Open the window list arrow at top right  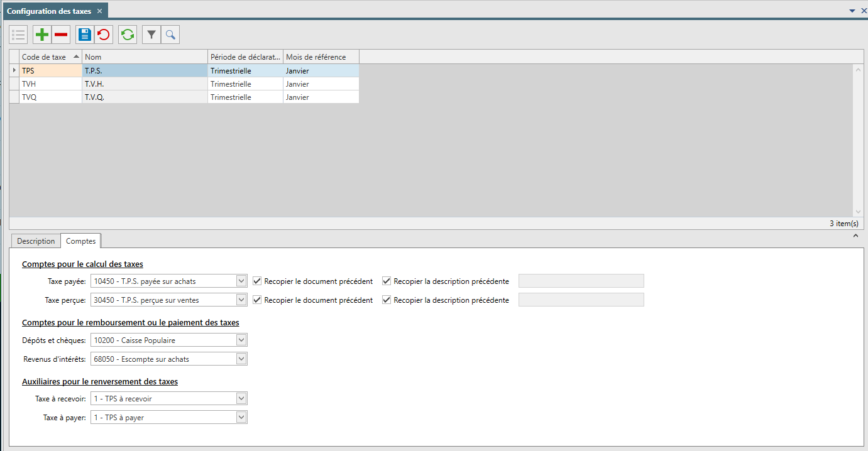point(852,11)
